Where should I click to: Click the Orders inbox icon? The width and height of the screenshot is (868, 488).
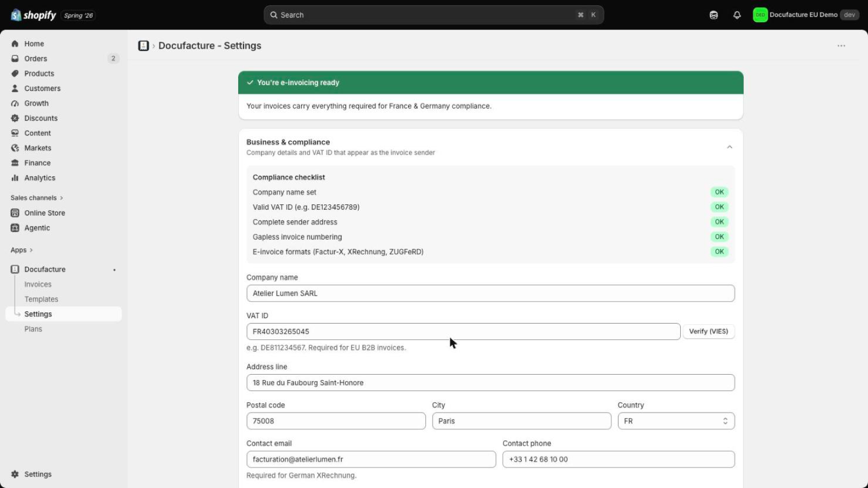pos(15,59)
